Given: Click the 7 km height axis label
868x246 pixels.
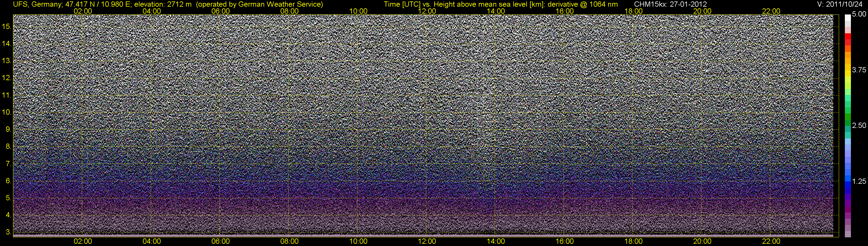Looking at the screenshot, I should (8, 164).
